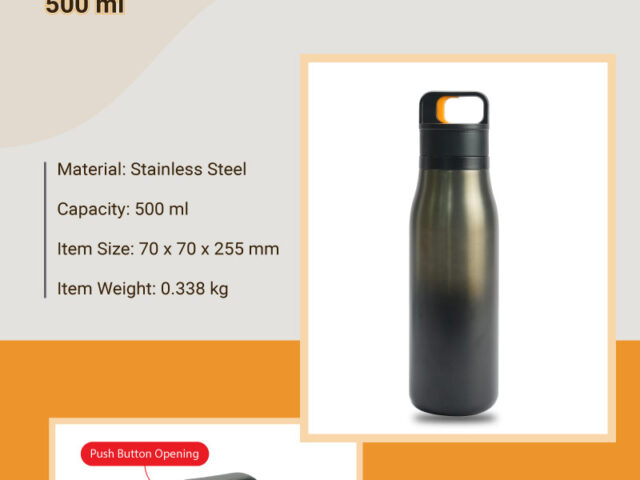Click the orange area right of the lower panel

click(501, 461)
